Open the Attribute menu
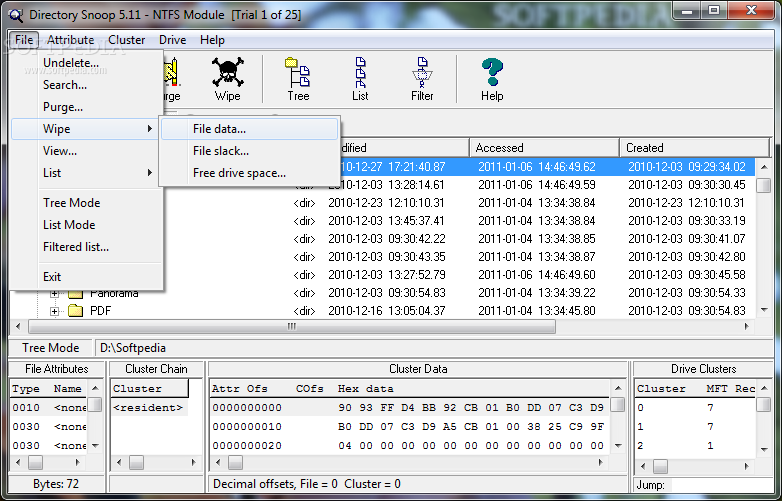The image size is (782, 501). (70, 40)
